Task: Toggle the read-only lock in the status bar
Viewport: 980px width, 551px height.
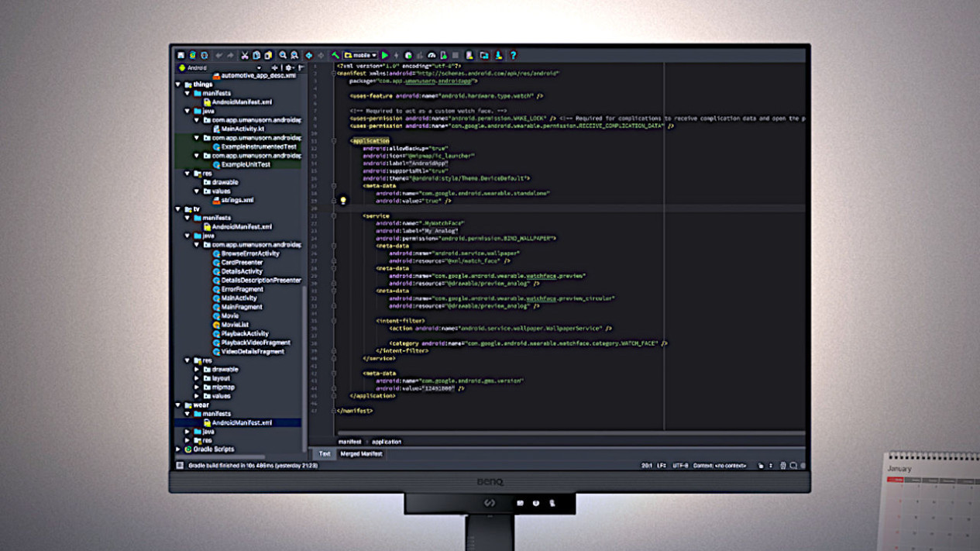Action: pos(760,466)
